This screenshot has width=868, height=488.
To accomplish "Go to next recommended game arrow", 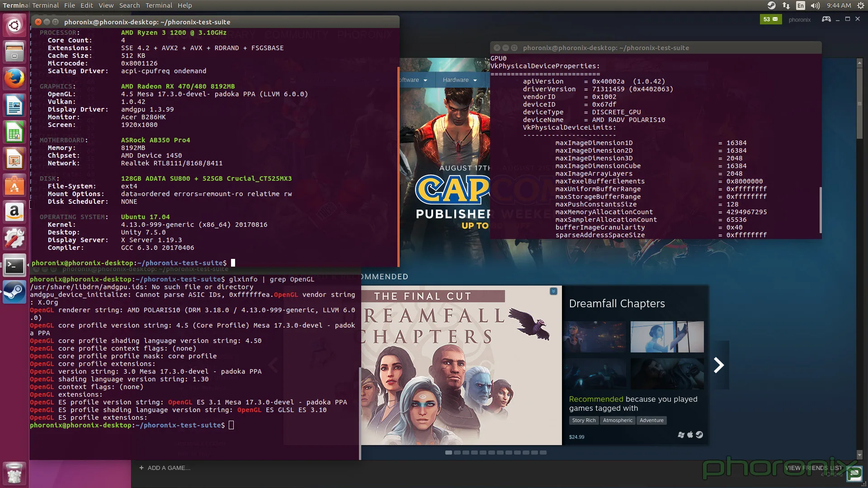I will [719, 365].
